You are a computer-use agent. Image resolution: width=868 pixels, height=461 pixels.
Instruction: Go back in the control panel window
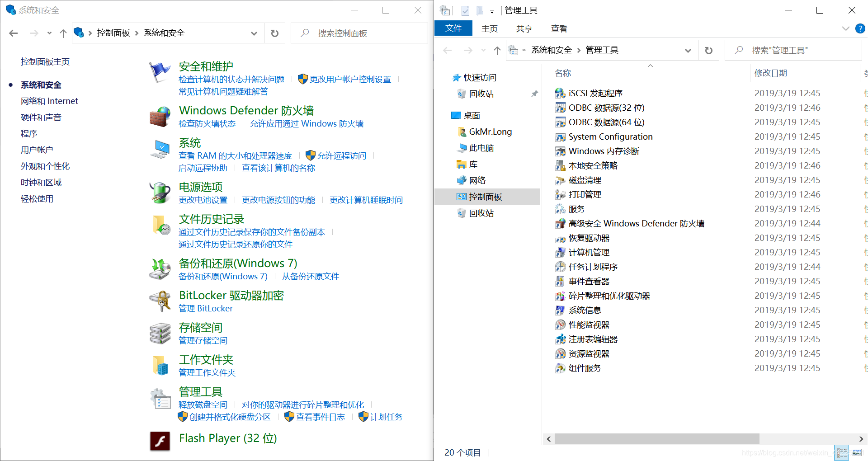tap(14, 33)
